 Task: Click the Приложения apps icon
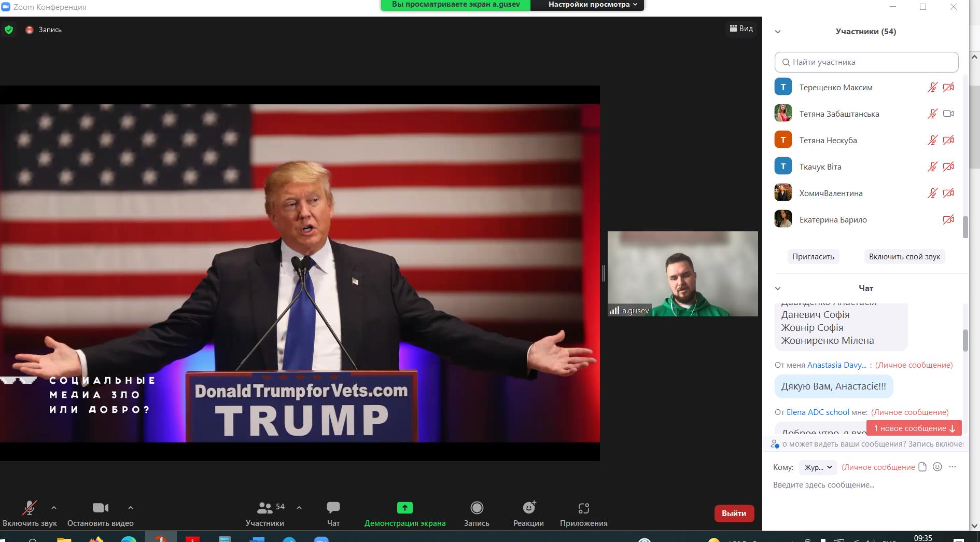coord(583,508)
